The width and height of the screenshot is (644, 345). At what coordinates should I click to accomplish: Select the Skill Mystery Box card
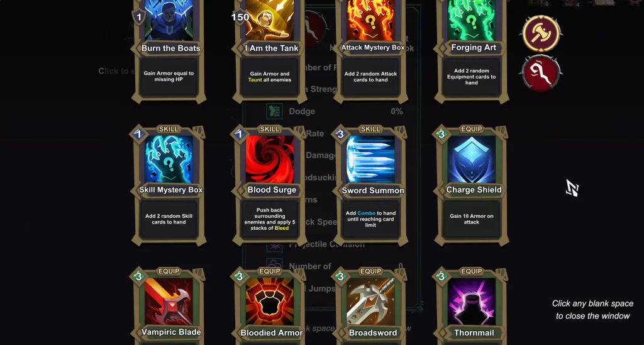[x=169, y=186]
